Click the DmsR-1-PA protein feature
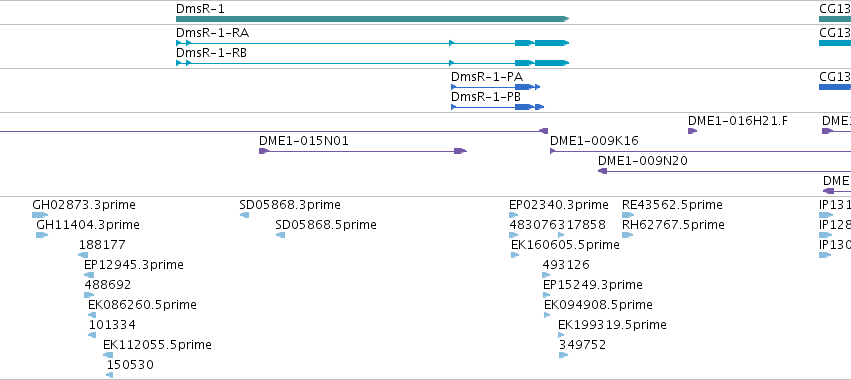The height and width of the screenshot is (380, 851). click(496, 87)
